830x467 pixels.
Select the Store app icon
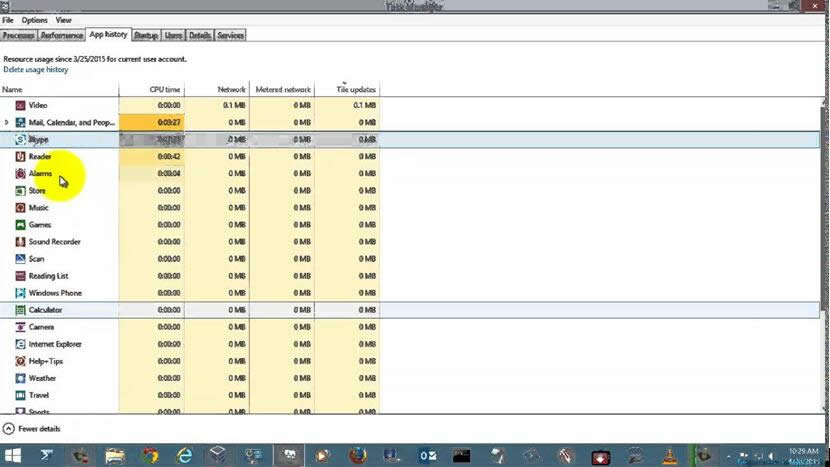(x=20, y=190)
